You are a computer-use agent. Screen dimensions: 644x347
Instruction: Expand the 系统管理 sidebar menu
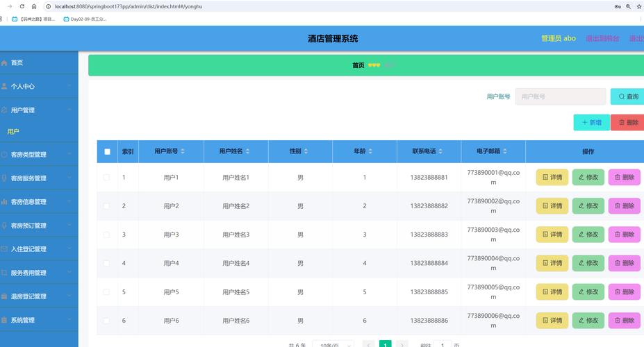click(x=39, y=320)
